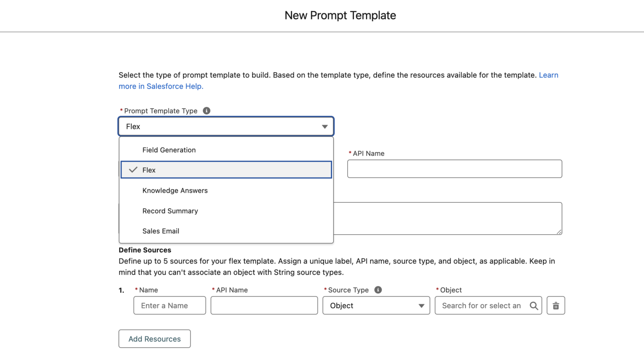The height and width of the screenshot is (364, 644).
Task: Select Field Generation template type
Action: [169, 150]
